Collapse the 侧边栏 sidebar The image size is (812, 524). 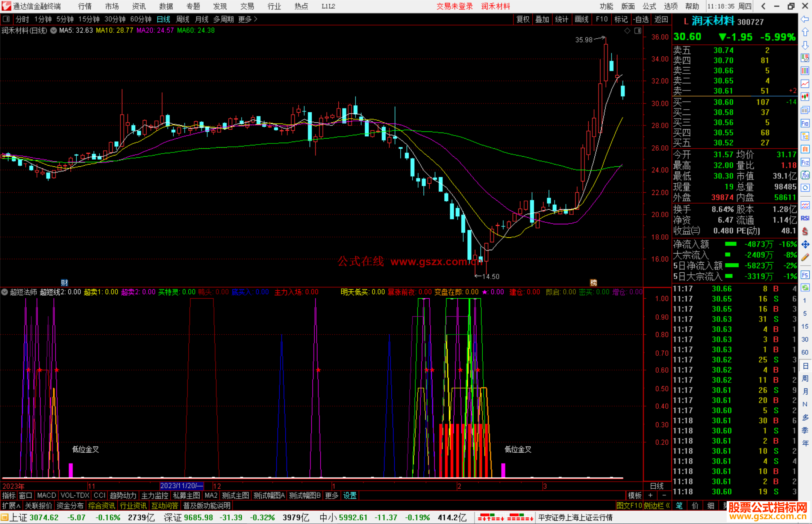tap(657, 506)
